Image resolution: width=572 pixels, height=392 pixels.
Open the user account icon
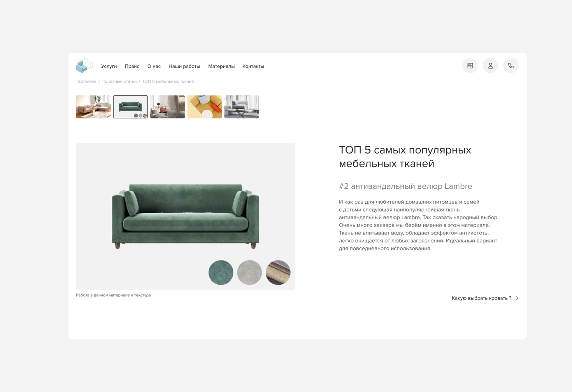[490, 66]
